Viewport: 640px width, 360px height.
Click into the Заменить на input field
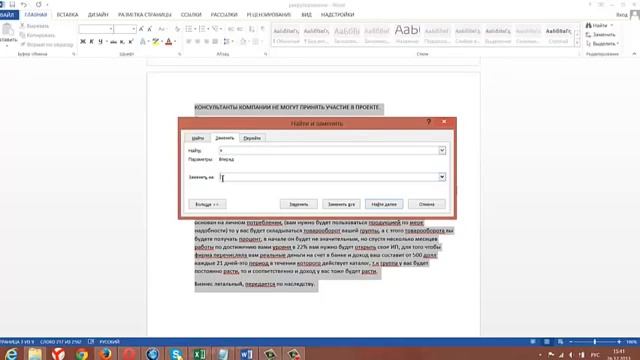click(x=329, y=177)
